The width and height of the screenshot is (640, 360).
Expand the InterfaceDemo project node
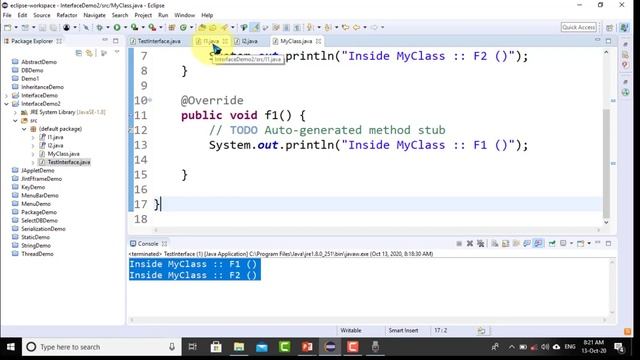(x=6, y=96)
